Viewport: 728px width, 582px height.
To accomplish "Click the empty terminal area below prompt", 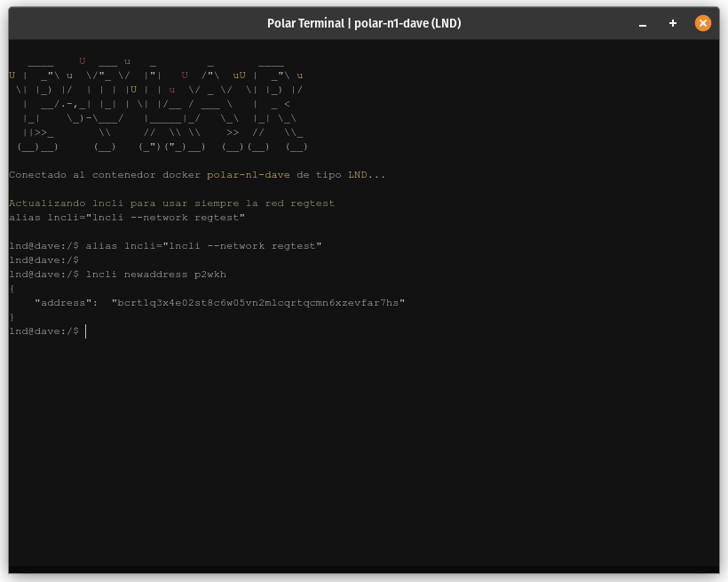I will (364, 444).
